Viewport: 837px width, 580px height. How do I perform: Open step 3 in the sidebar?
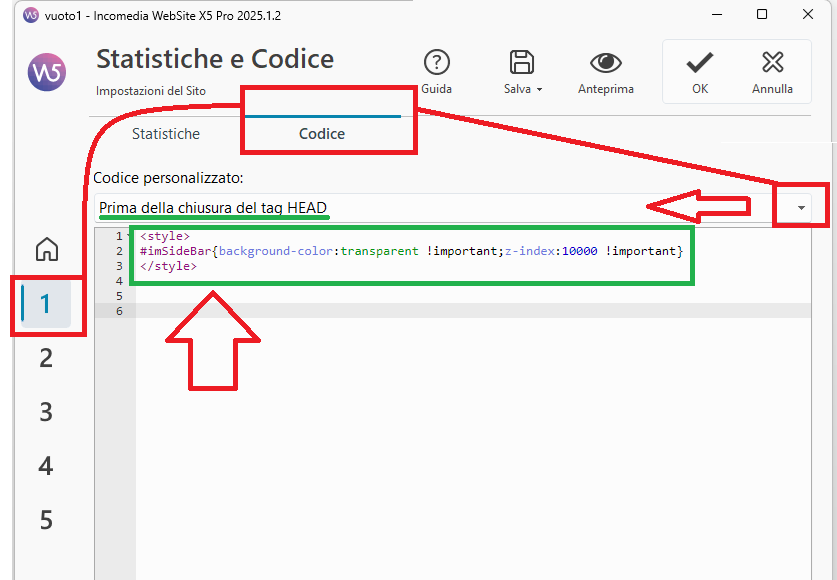46,412
